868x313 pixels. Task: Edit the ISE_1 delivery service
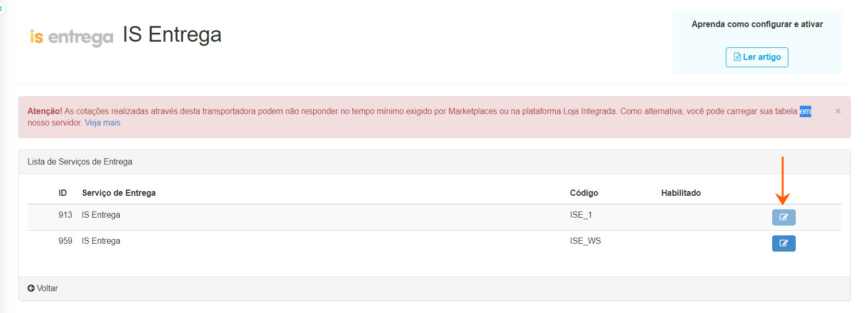coord(783,217)
